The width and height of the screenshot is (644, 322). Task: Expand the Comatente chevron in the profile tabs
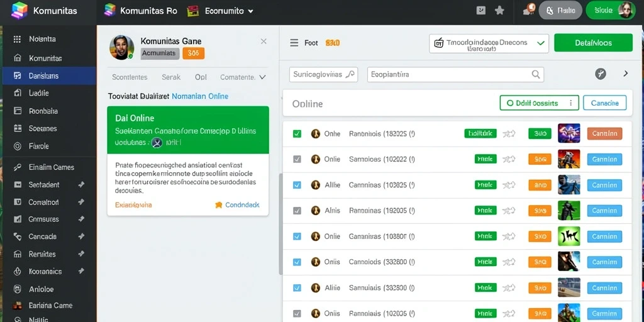tap(263, 77)
